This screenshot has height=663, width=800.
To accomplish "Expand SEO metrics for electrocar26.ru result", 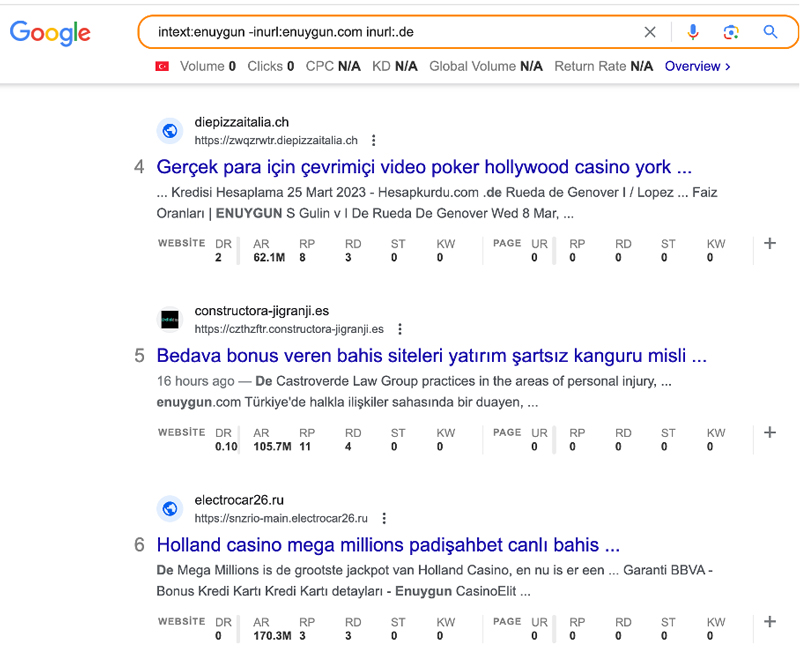I will point(770,622).
